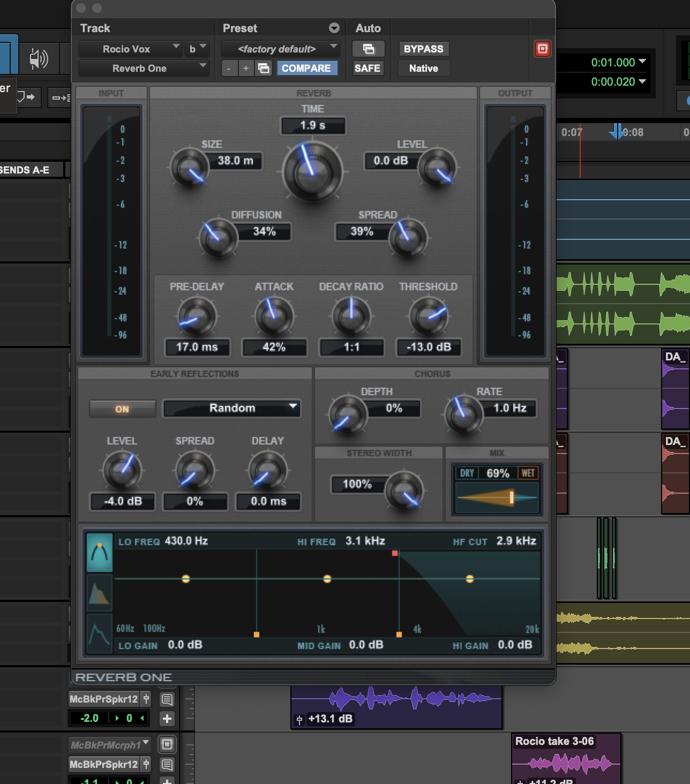Click the Rocio take 3-06 clip
The height and width of the screenshot is (784, 690).
566,759
